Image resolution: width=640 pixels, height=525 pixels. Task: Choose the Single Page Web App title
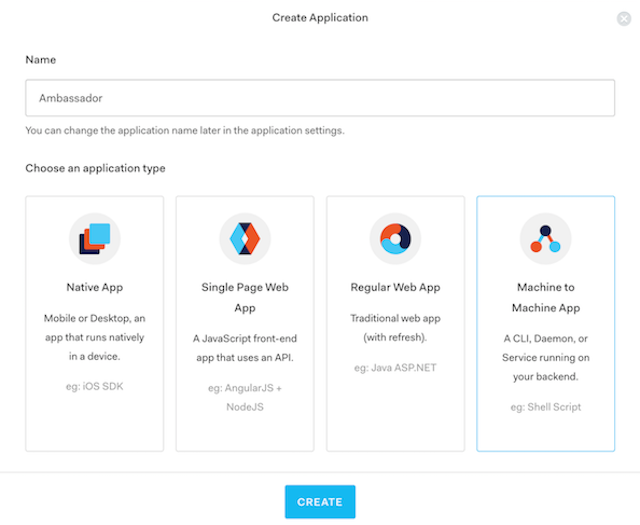pos(245,297)
